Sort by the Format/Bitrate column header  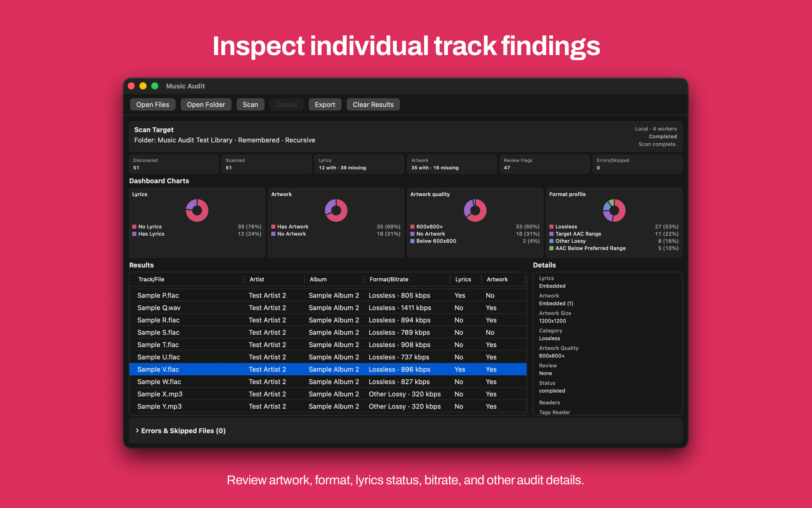[407, 279]
